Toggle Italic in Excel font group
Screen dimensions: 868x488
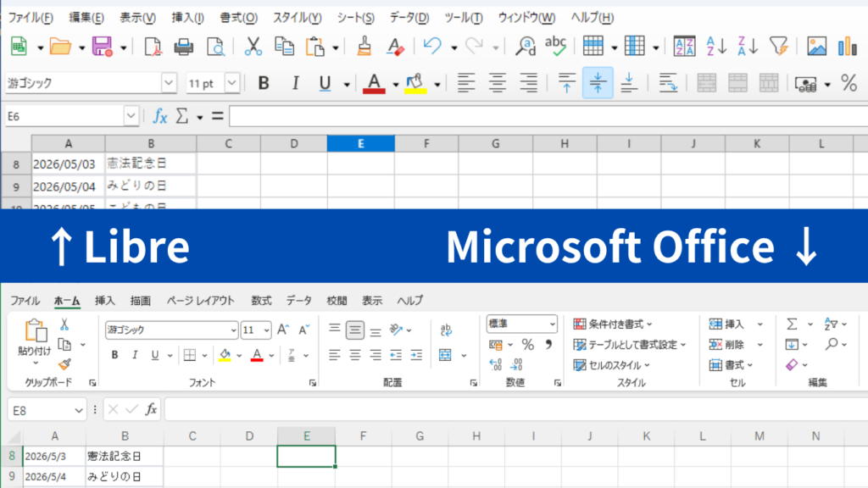[x=135, y=355]
